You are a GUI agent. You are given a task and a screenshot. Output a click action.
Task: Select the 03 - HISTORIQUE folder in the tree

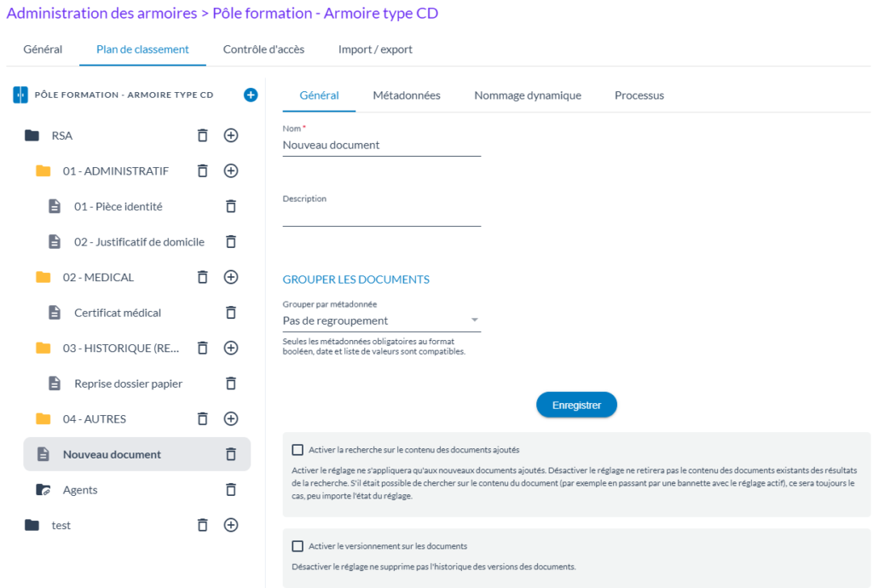(x=120, y=348)
